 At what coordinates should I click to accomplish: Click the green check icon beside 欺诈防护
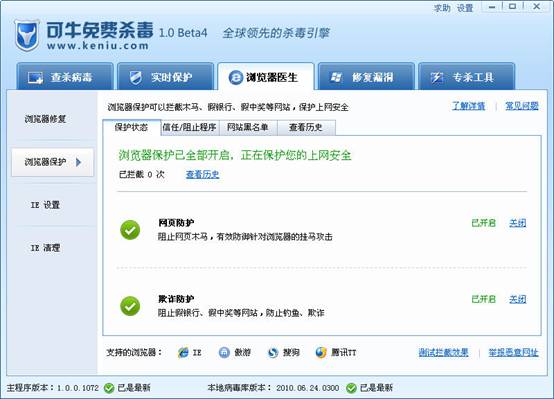(x=130, y=306)
